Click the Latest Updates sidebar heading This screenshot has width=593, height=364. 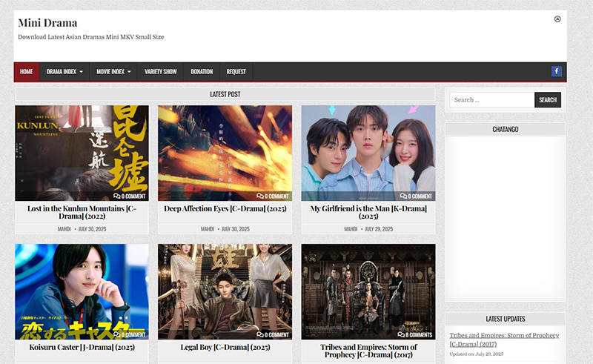coord(506,319)
